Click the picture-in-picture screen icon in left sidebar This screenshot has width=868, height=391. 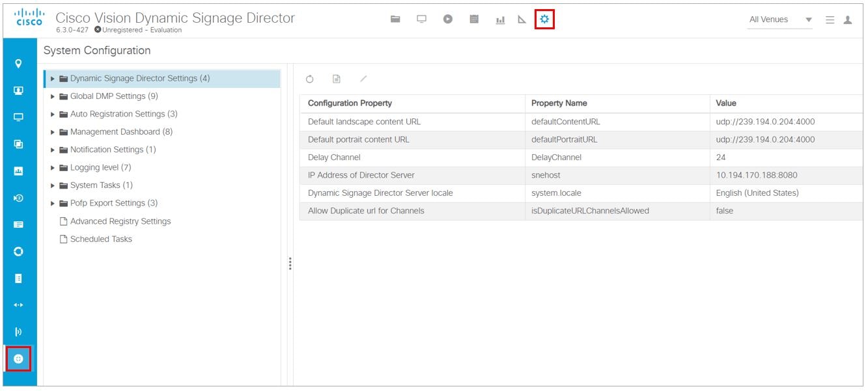[x=18, y=90]
